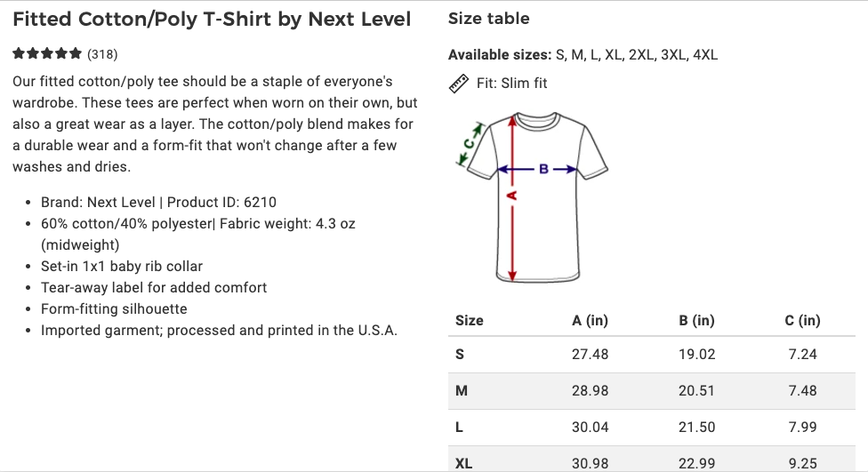The height and width of the screenshot is (472, 868).
Task: Click the blue B width arrow label
Action: pyautogui.click(x=543, y=169)
